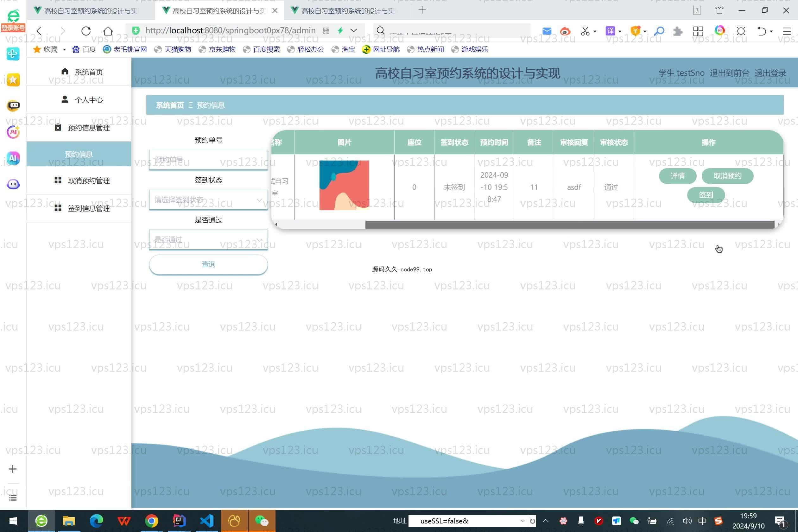Image resolution: width=798 pixels, height=532 pixels.
Task: Click the browser URL address field
Action: pyautogui.click(x=231, y=30)
